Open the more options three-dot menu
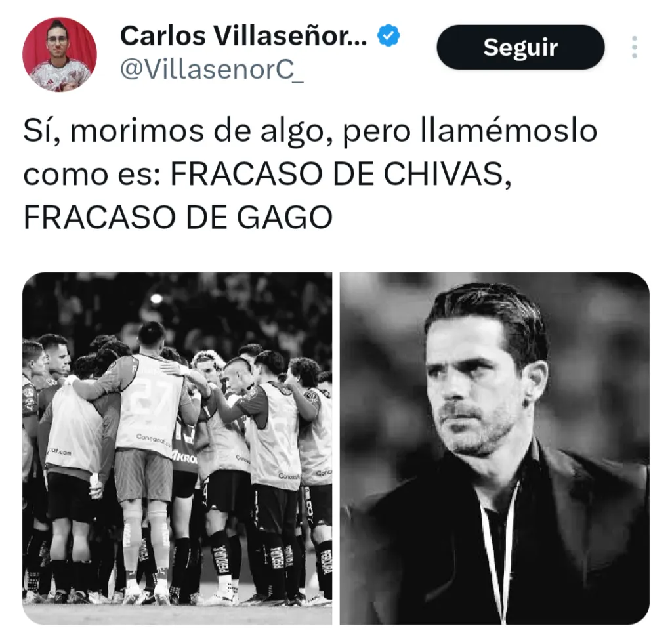This screenshot has width=672, height=643. (635, 47)
